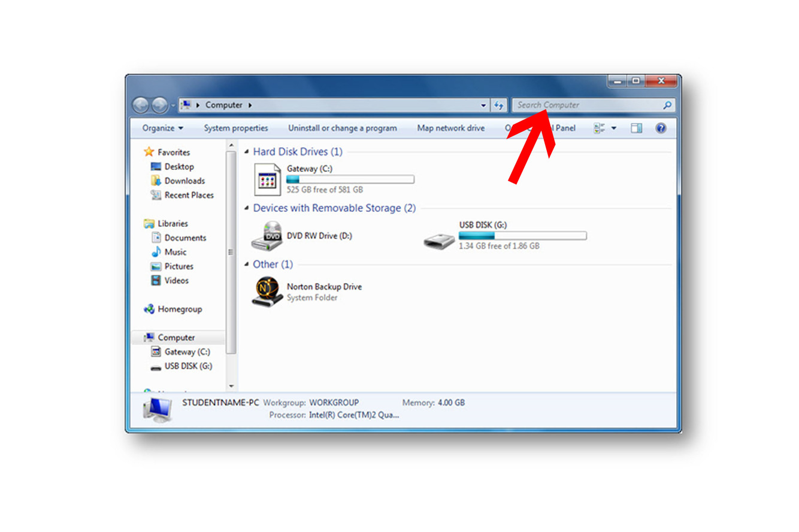Click the 'System Folder' label under Norton
The width and height of the screenshot is (799, 532).
click(x=312, y=297)
